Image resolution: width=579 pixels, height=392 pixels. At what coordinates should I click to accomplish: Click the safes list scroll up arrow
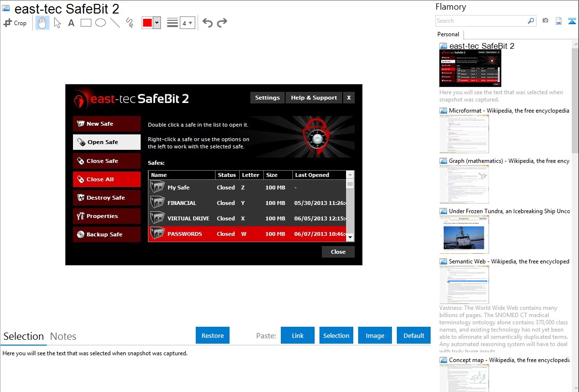click(350, 174)
